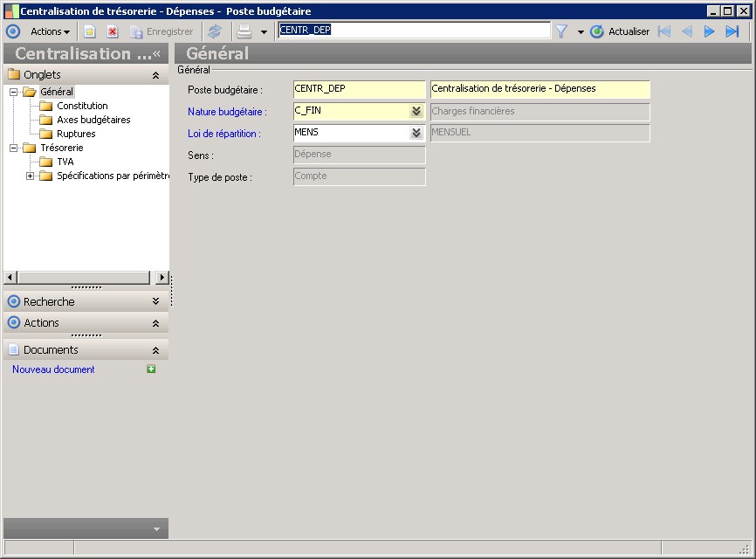Click the tree right scroll arrow

click(x=162, y=278)
